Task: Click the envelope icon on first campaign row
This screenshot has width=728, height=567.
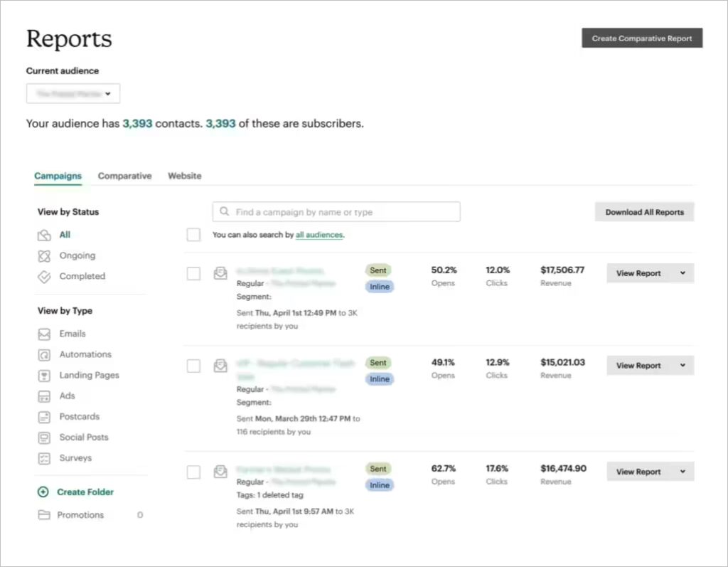Action: [220, 272]
